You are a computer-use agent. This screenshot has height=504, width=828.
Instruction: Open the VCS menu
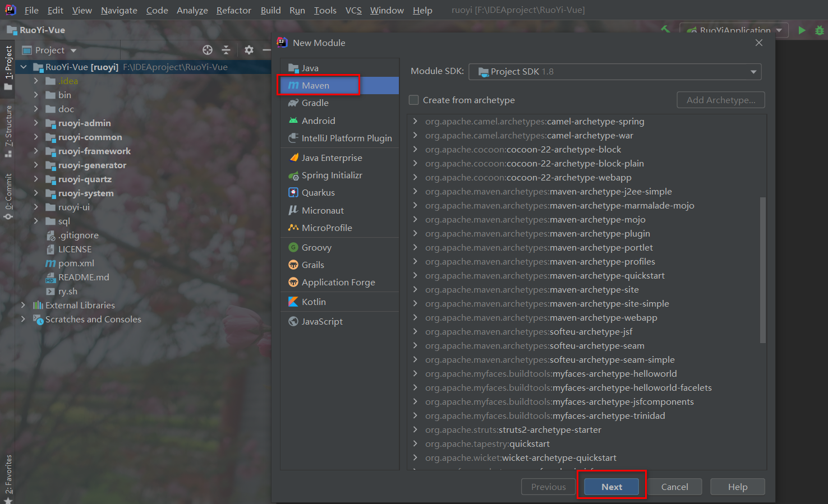click(x=353, y=10)
